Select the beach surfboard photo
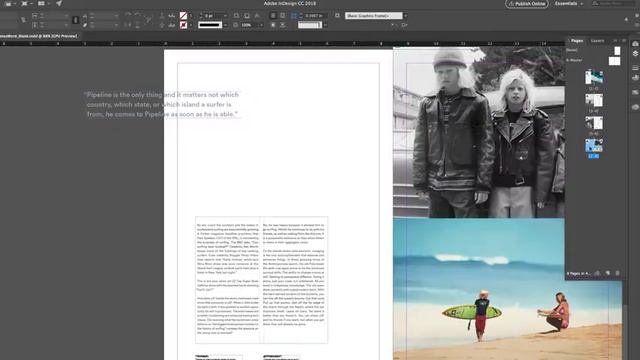Viewport: 640px width, 360px height. pos(507,289)
